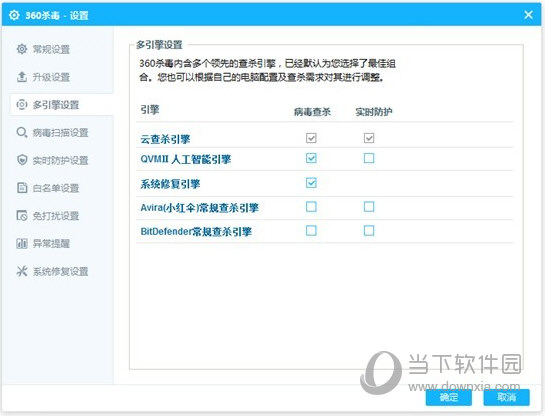Confirm settings with 确定 button
The width and height of the screenshot is (545, 416).
[449, 397]
